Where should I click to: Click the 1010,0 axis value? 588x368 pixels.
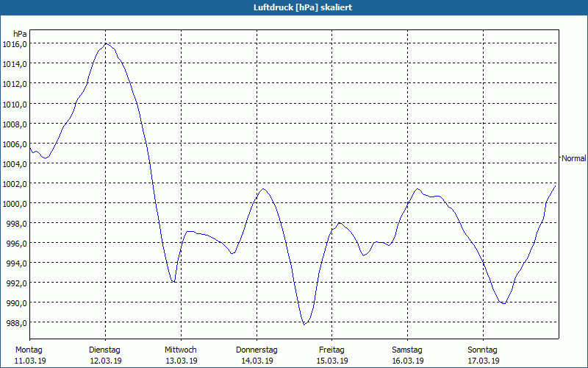(15, 104)
